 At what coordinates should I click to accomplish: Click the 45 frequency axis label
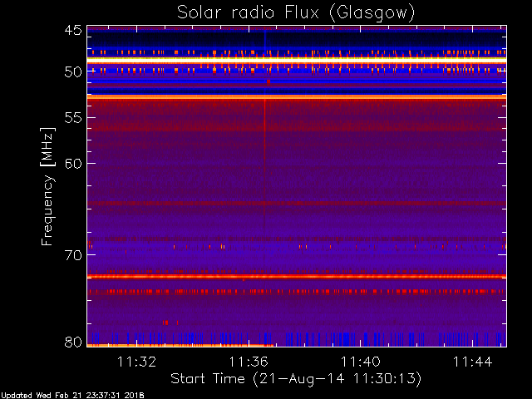pos(73,30)
